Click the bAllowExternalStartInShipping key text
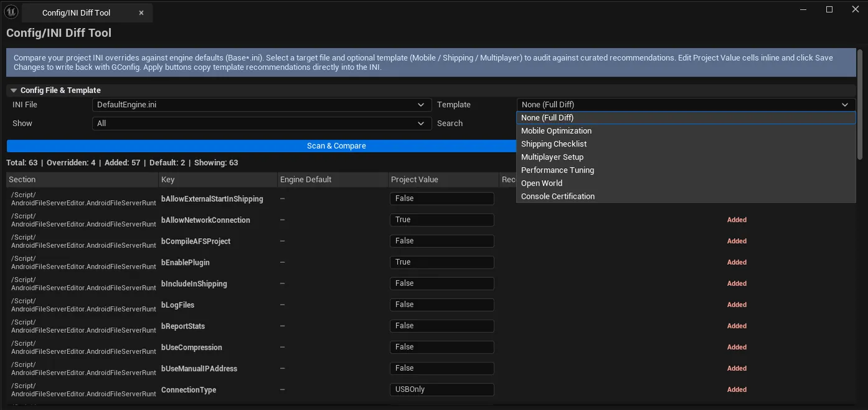Image resolution: width=868 pixels, height=410 pixels. [212, 199]
